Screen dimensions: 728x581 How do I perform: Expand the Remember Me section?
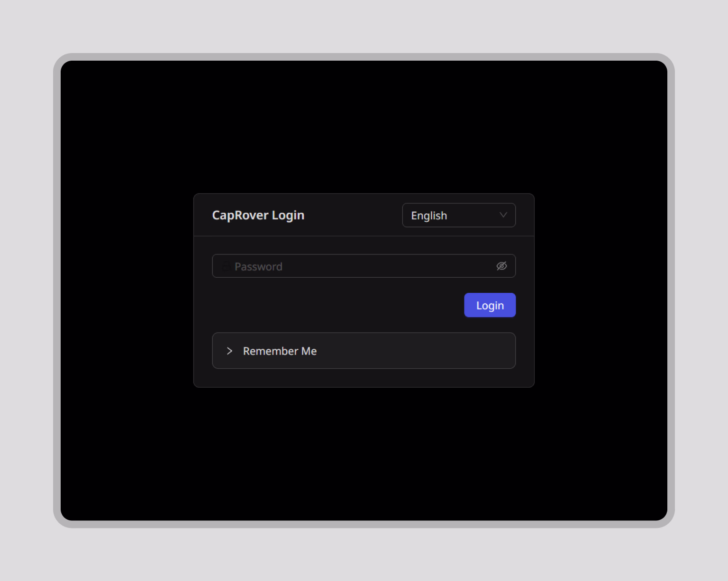(364, 351)
